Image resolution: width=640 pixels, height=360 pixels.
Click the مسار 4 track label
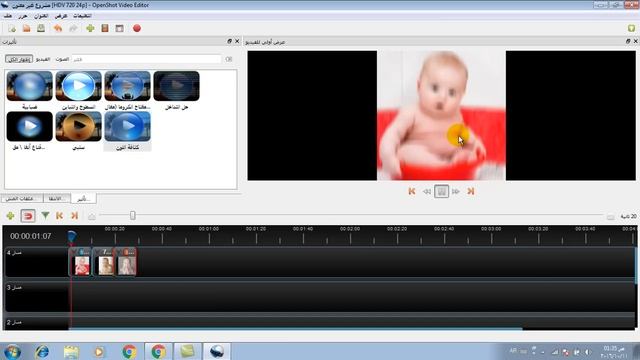tap(14, 253)
